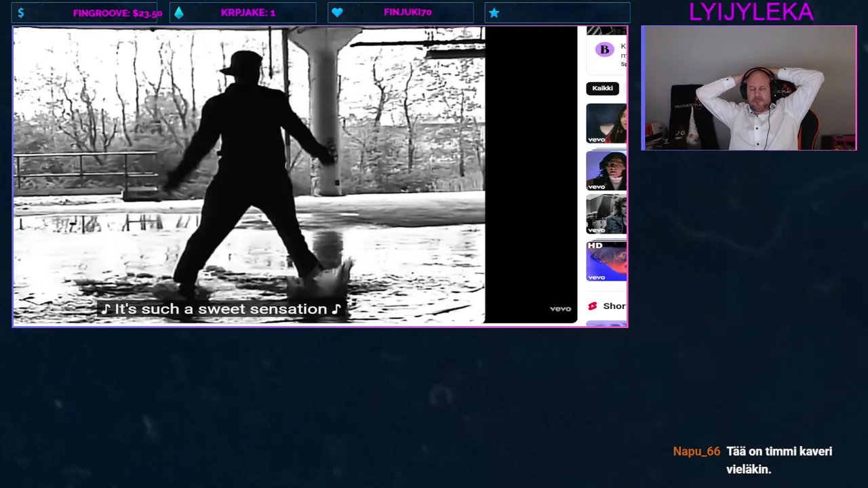
Task: Click the red Shorts logo icon
Action: 592,306
